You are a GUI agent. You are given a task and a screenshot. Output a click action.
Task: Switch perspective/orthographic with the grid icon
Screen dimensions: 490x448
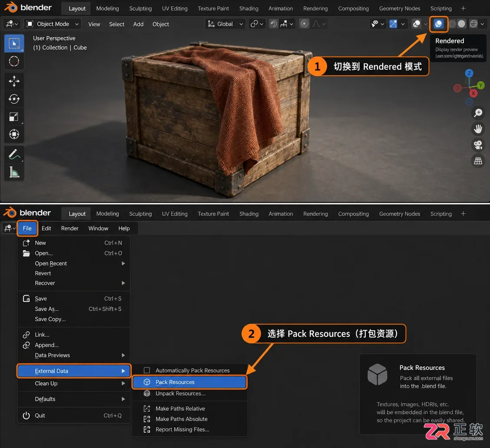click(x=478, y=161)
